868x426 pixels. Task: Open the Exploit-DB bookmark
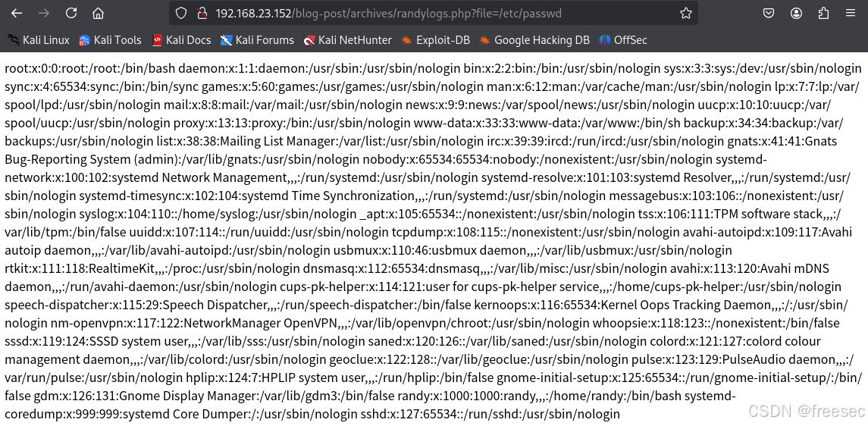tap(436, 40)
